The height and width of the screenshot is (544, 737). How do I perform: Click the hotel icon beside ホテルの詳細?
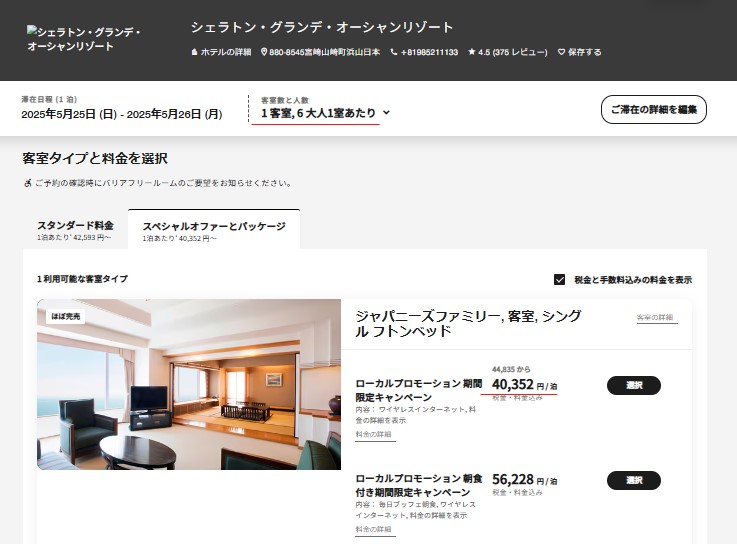[194, 52]
